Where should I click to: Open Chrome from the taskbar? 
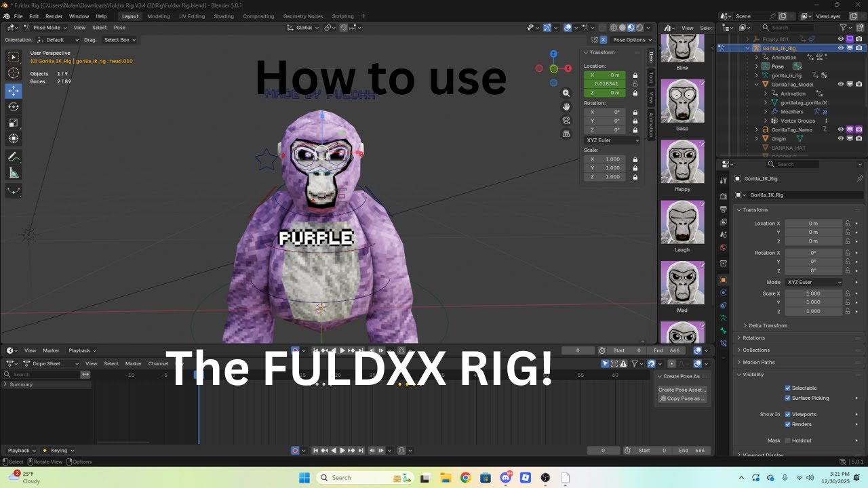click(x=465, y=477)
